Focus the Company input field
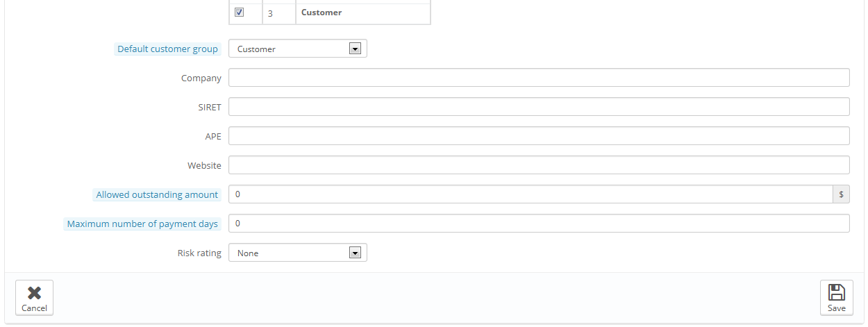The height and width of the screenshot is (327, 868). [539, 78]
